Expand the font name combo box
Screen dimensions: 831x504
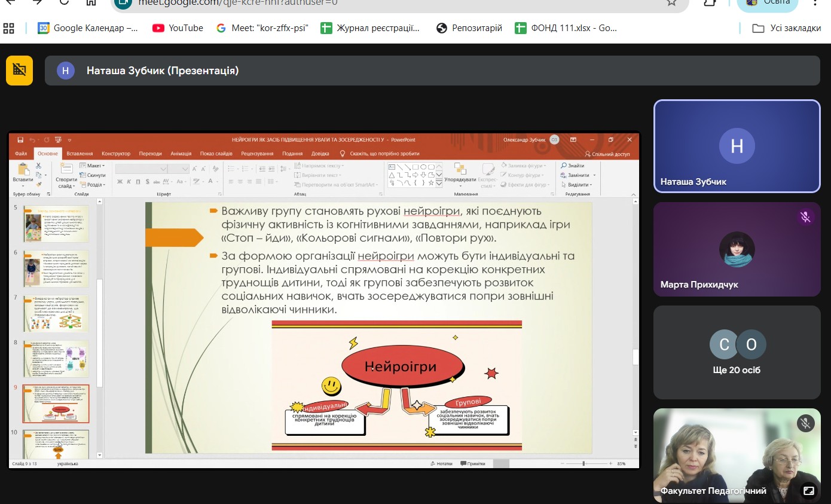163,169
